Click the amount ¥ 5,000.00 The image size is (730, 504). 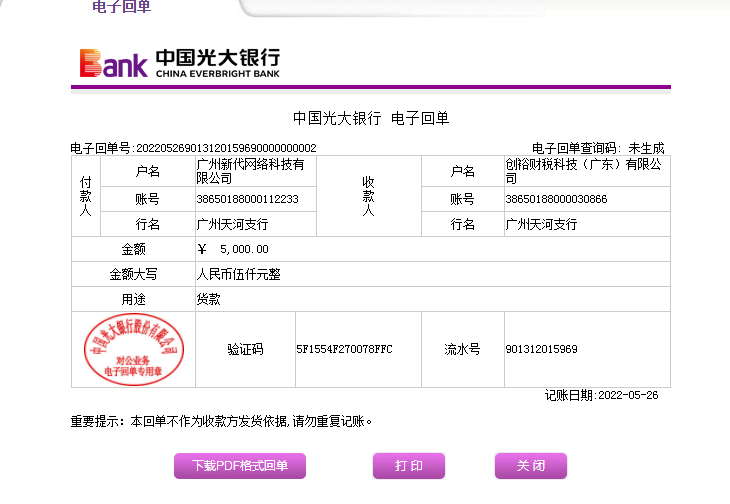coord(233,249)
